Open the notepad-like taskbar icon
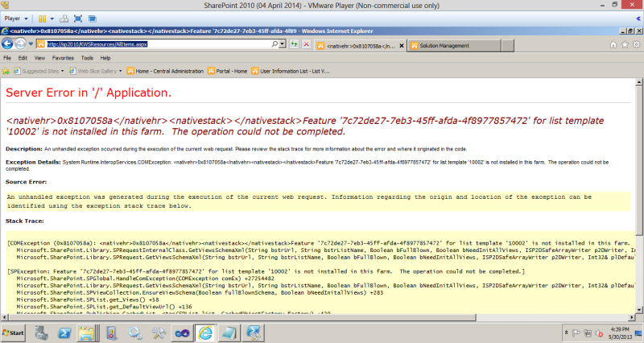Image resolution: width=644 pixels, height=343 pixels. (x=229, y=333)
